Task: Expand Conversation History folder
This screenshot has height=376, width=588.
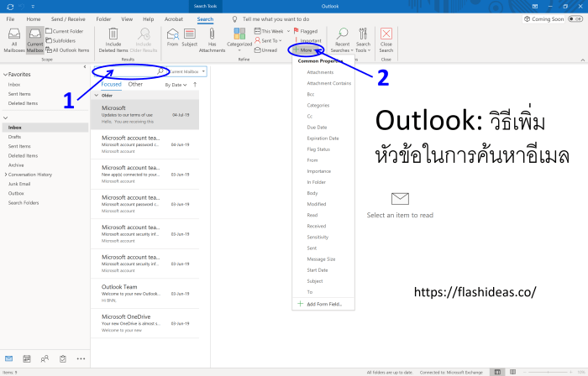Action: click(x=6, y=175)
